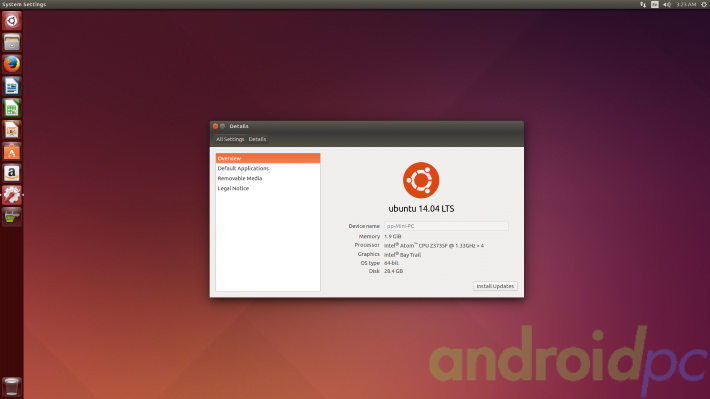The image size is (710, 399).
Task: Click the OS type value '64-bit'
Action: click(391, 263)
